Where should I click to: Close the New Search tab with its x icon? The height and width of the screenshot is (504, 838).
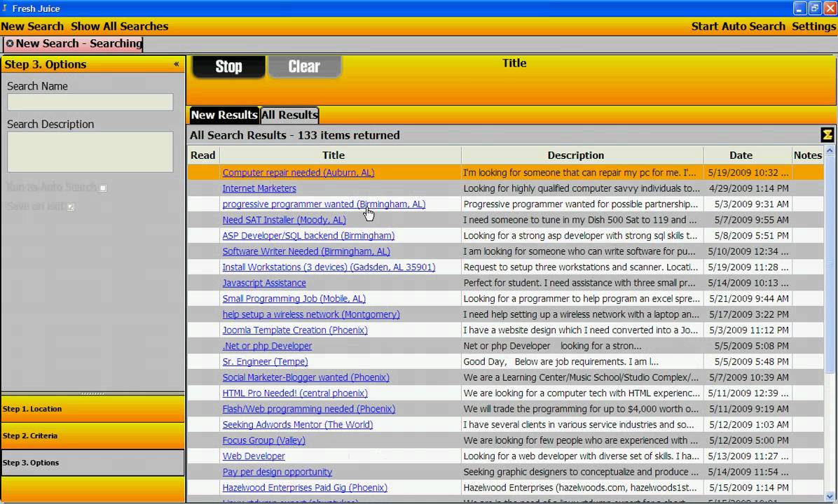10,43
